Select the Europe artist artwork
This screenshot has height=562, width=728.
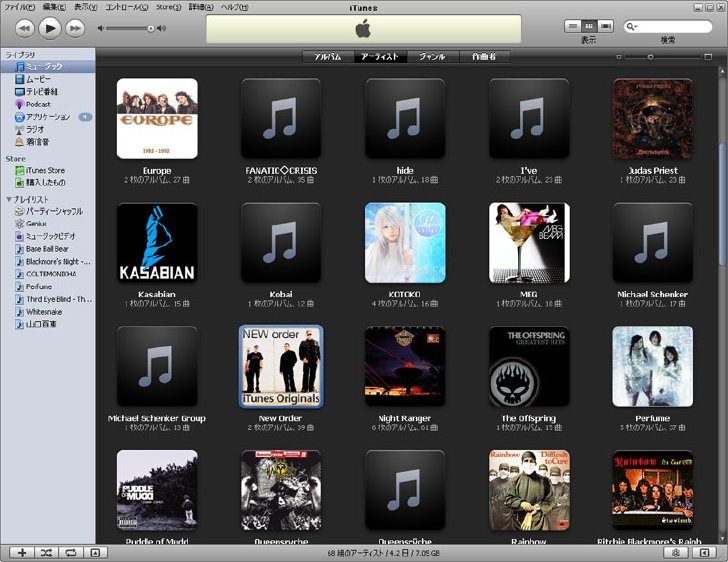point(157,118)
